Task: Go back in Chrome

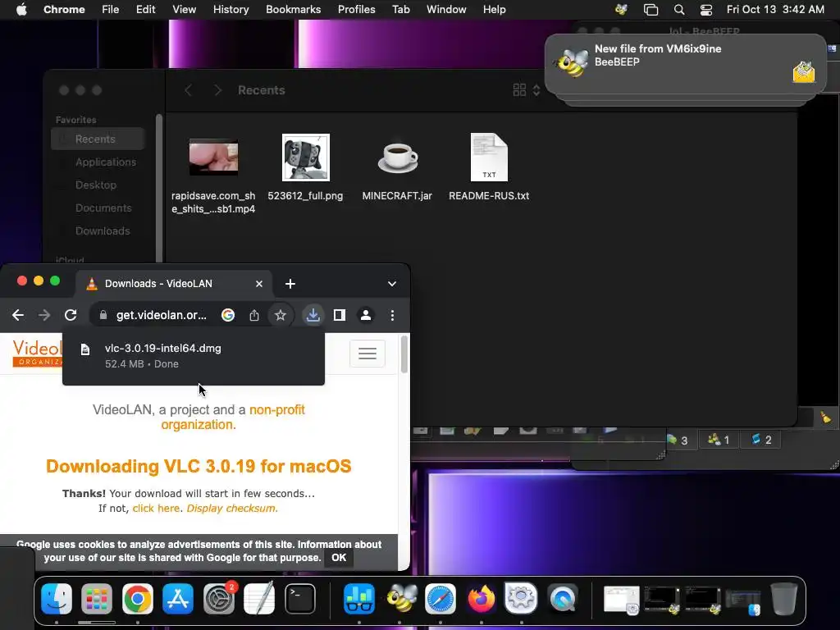Action: tap(18, 315)
